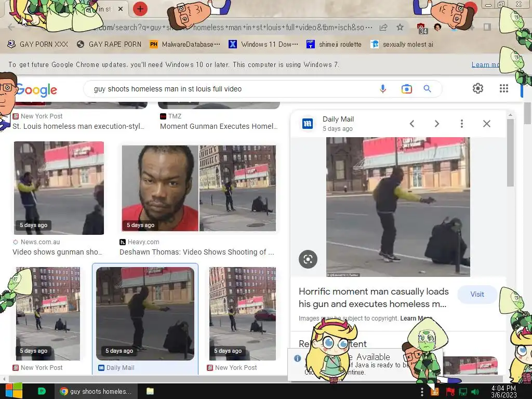Click the Java update tray icon

tap(435, 392)
